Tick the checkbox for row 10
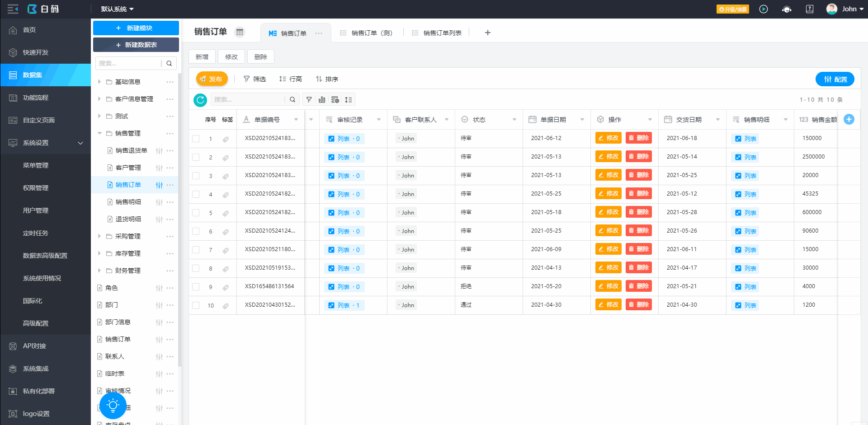868x425 pixels. [x=196, y=305]
